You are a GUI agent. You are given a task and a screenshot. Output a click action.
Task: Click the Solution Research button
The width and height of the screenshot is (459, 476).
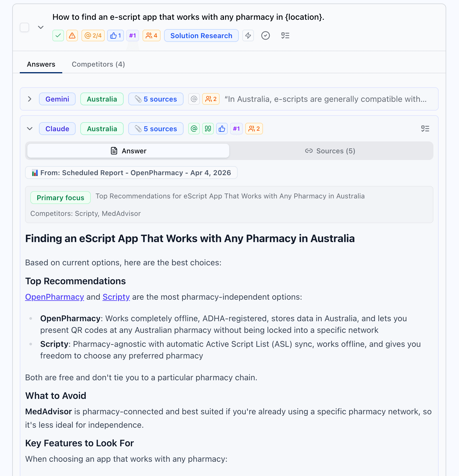tap(201, 35)
